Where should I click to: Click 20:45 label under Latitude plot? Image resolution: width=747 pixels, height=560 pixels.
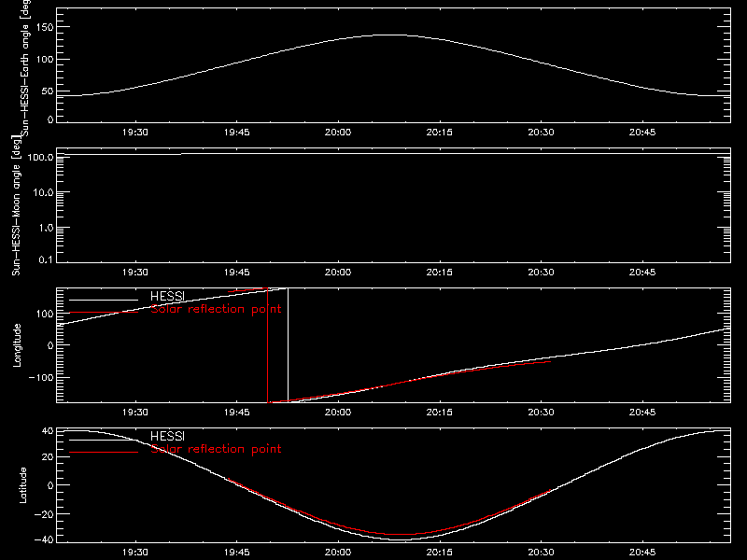[x=642, y=553]
